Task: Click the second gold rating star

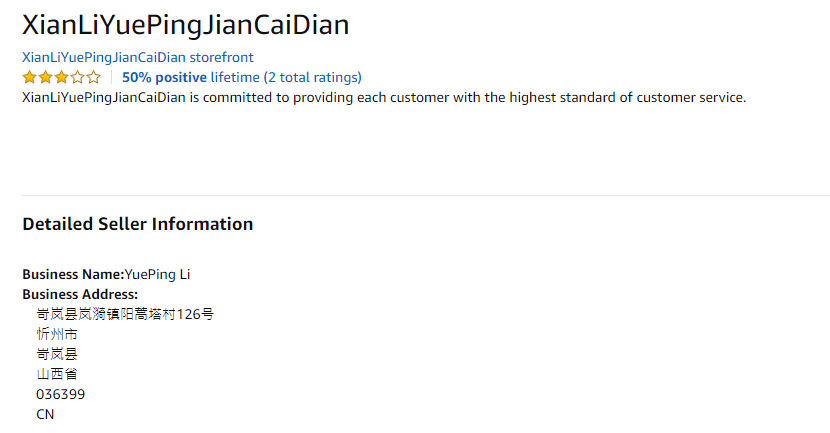Action: click(x=45, y=77)
